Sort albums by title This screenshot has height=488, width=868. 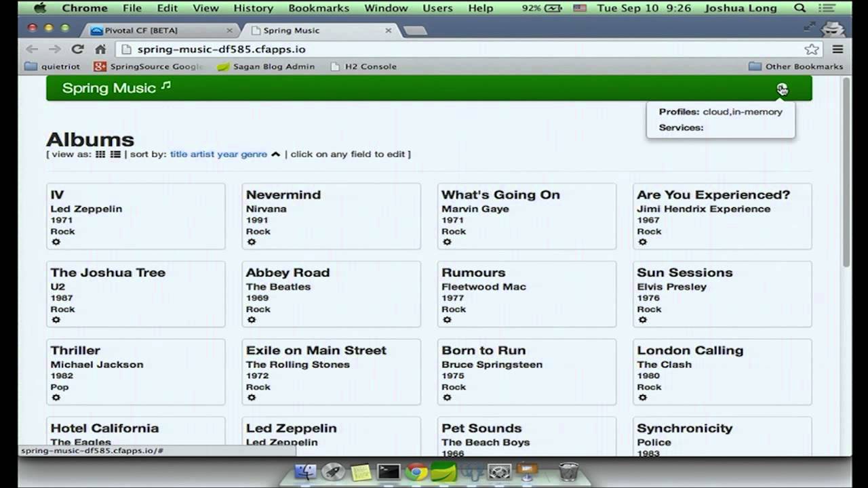pos(178,154)
